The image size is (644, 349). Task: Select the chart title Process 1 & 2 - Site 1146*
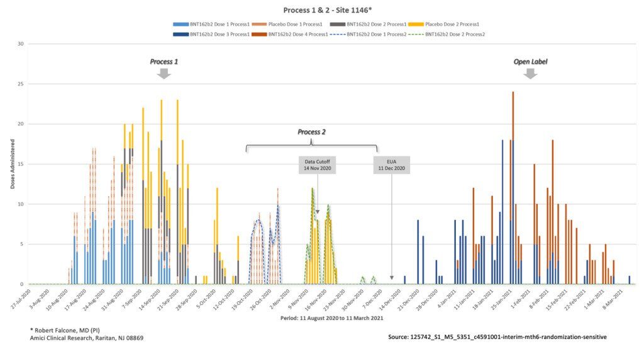pos(327,10)
